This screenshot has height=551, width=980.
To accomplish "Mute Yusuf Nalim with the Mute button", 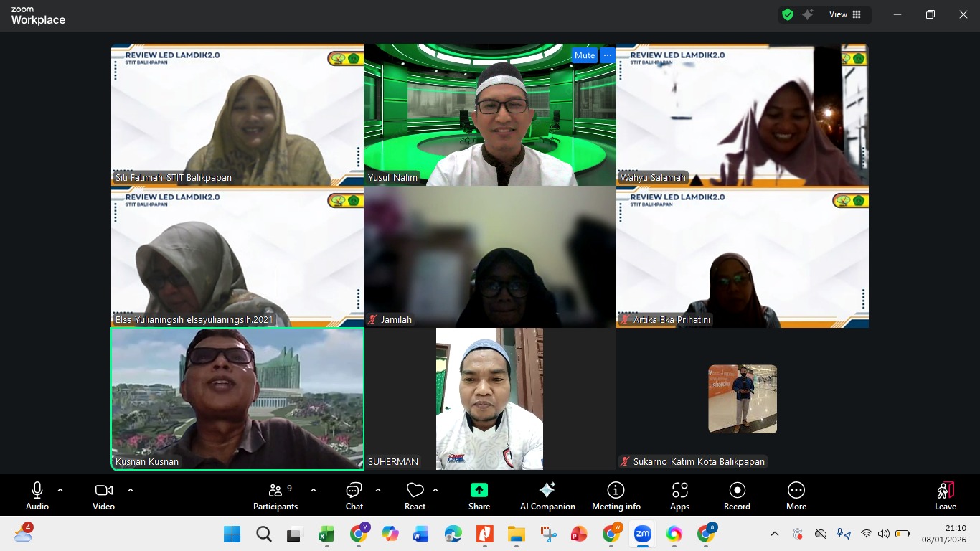I will [x=584, y=55].
